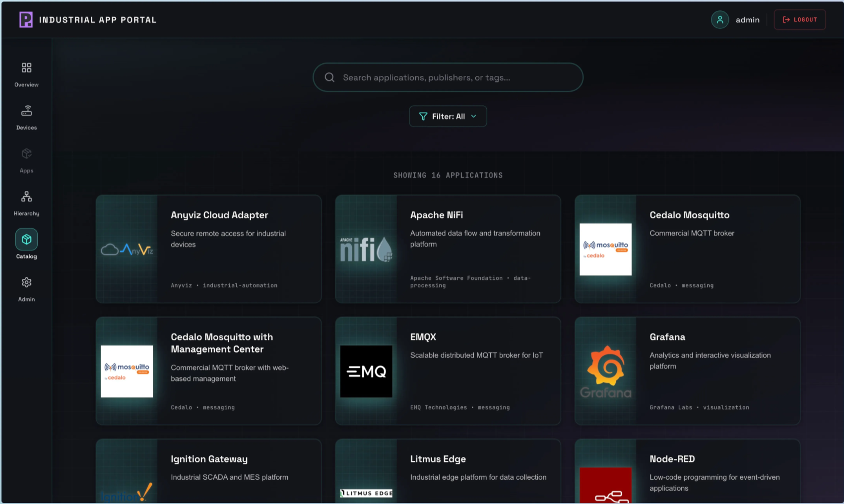Go to the Hierarchy menu label
Image resolution: width=844 pixels, height=504 pixels.
[x=26, y=213]
